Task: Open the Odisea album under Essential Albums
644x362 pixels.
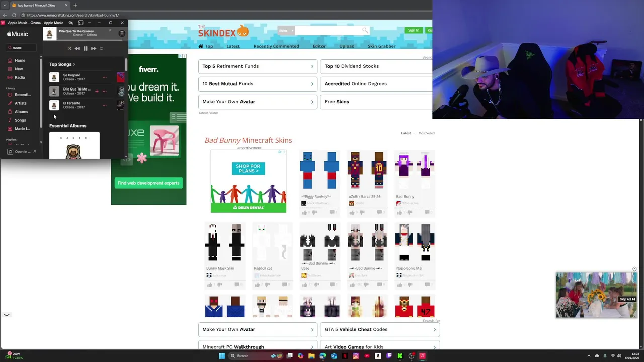Action: pos(74,145)
